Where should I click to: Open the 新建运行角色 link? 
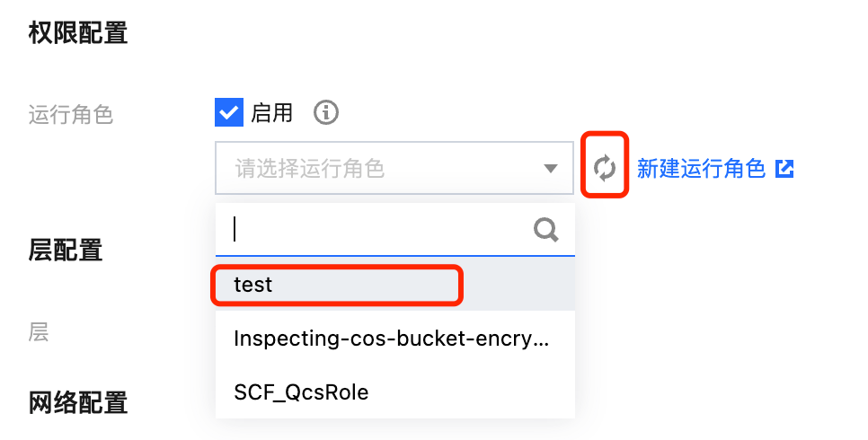pos(701,168)
